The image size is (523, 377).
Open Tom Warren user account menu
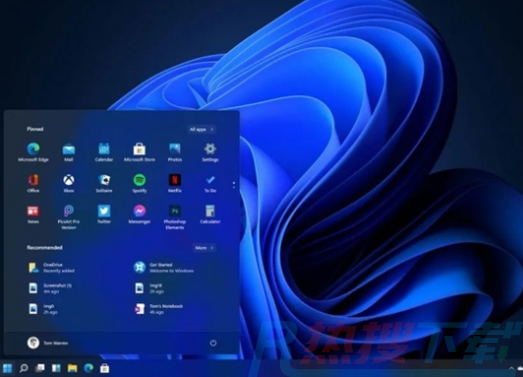click(x=48, y=343)
